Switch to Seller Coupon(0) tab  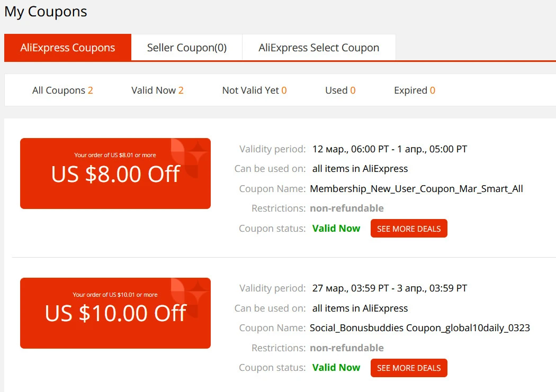pyautogui.click(x=187, y=48)
